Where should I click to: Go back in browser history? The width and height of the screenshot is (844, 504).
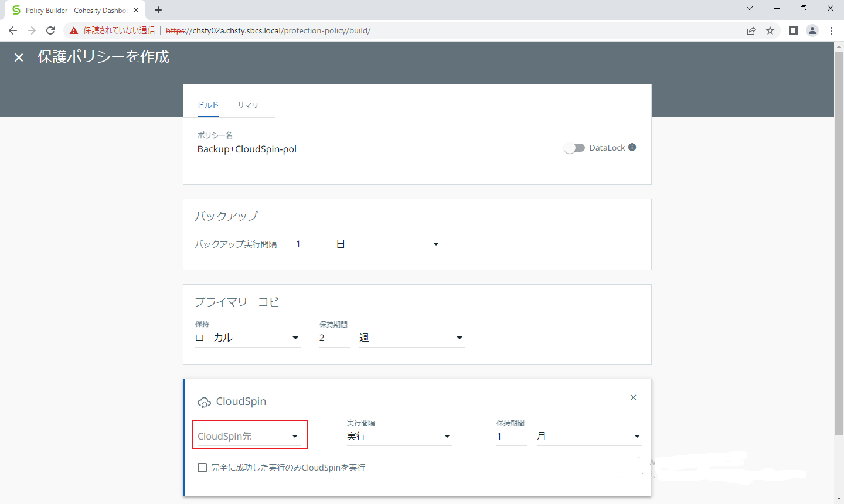(x=13, y=30)
